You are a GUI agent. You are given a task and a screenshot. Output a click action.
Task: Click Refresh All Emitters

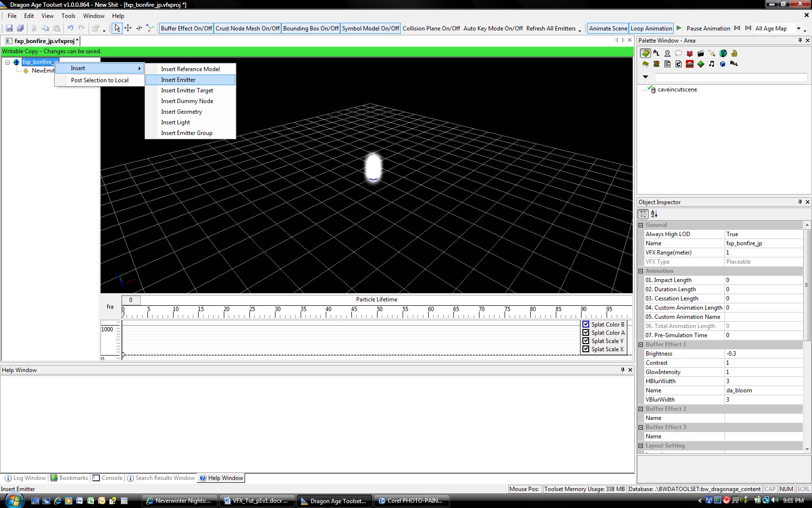pos(551,29)
